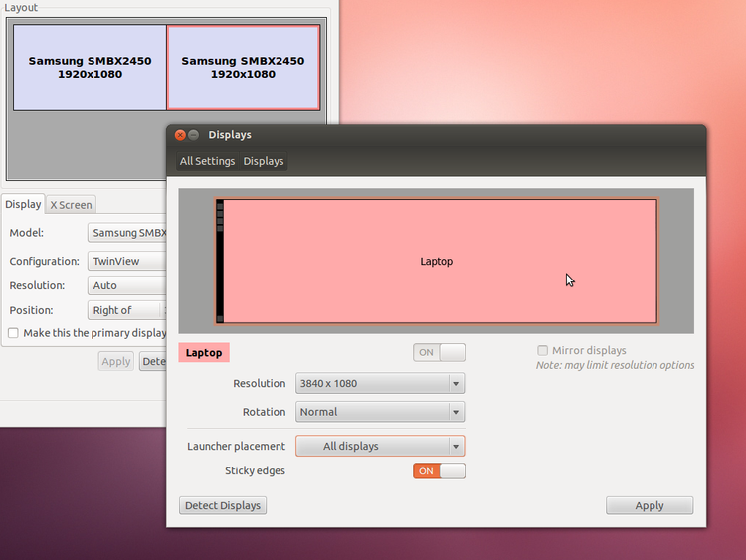Apply display settings in the Displays window
746x560 pixels.
(x=649, y=505)
